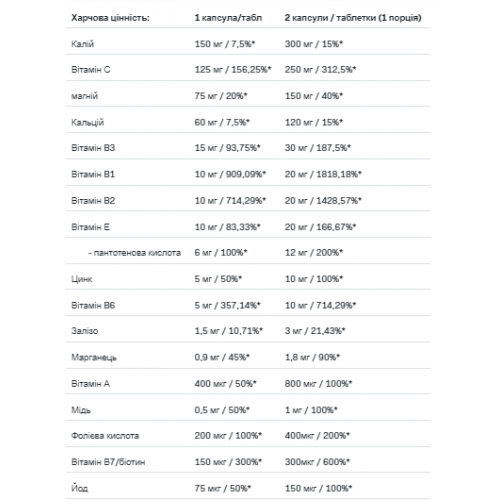The width and height of the screenshot is (500, 500).
Task: Select the '75 мг / 20%*' magnesium value
Action: (x=221, y=96)
